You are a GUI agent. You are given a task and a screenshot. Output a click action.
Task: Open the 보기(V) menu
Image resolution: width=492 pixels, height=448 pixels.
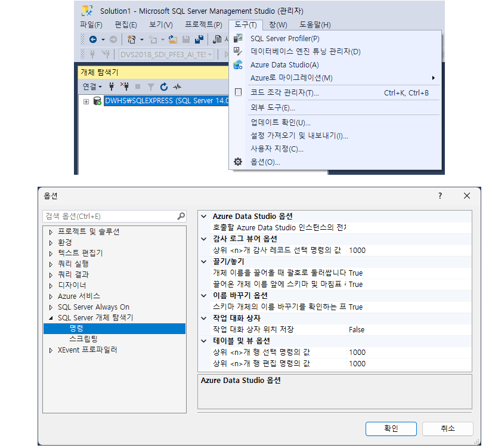[x=160, y=24]
